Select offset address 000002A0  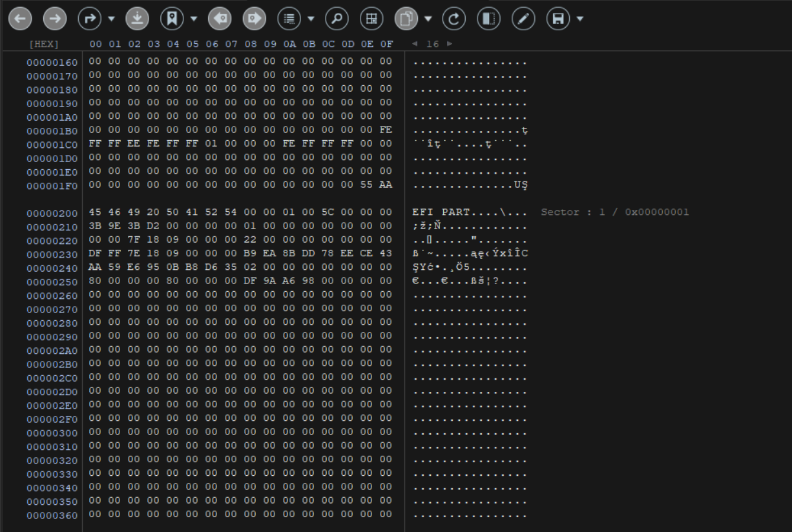click(52, 351)
